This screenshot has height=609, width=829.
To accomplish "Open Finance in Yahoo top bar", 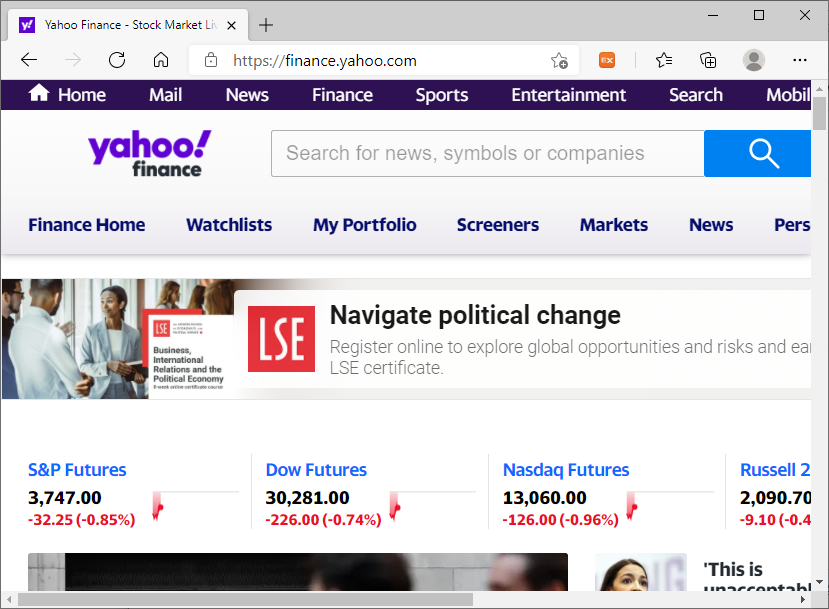I will pyautogui.click(x=342, y=95).
